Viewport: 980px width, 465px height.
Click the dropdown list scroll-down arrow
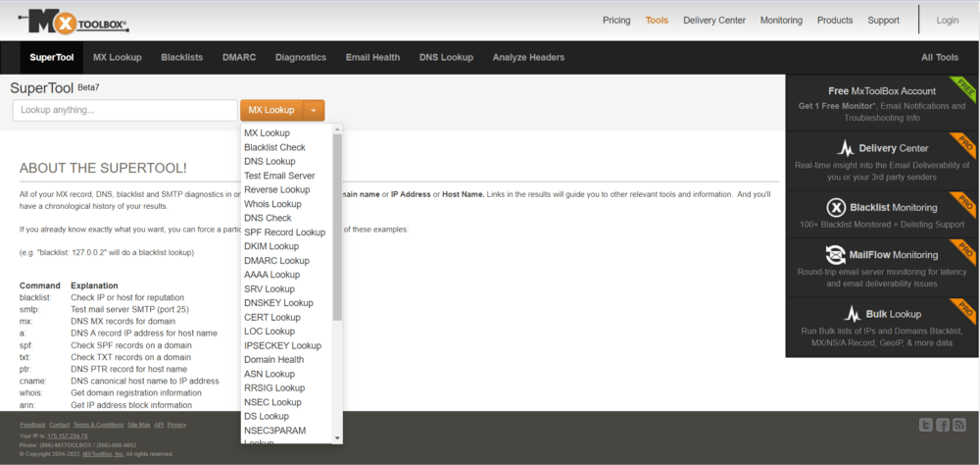pyautogui.click(x=337, y=439)
